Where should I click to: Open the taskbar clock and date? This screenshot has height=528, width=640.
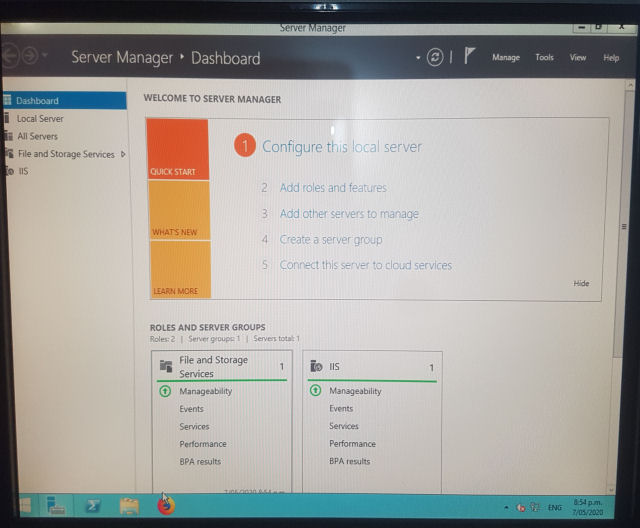pyautogui.click(x=587, y=507)
